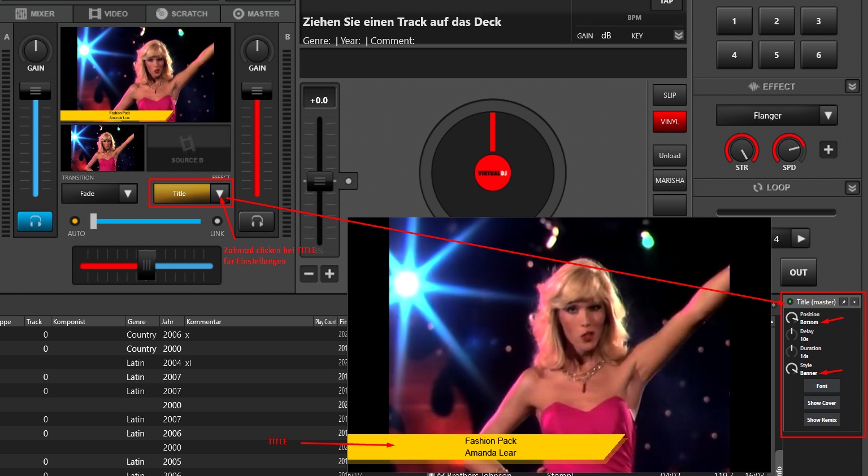Click the left deck headphone cue icon
This screenshot has width=868, height=476.
coord(35,221)
